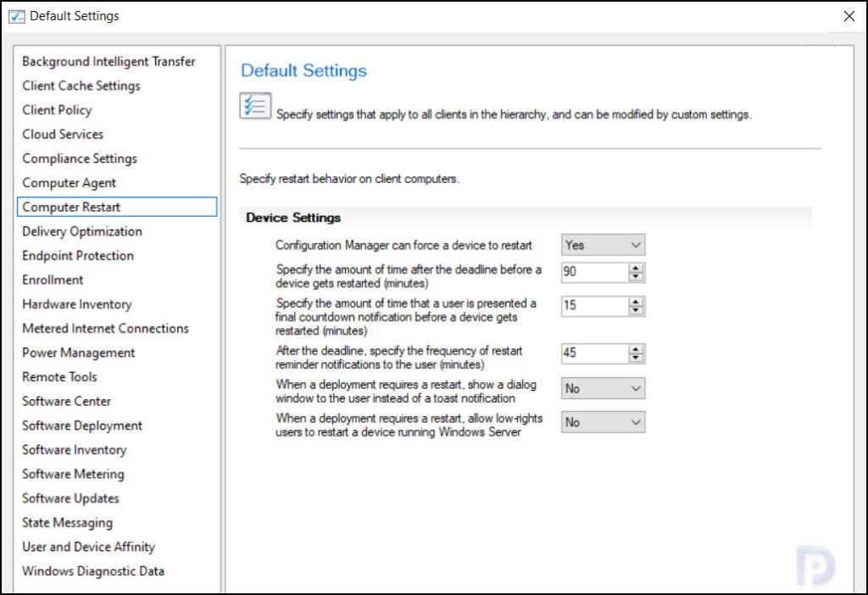
Task: Select Software Updates category
Action: pos(70,498)
